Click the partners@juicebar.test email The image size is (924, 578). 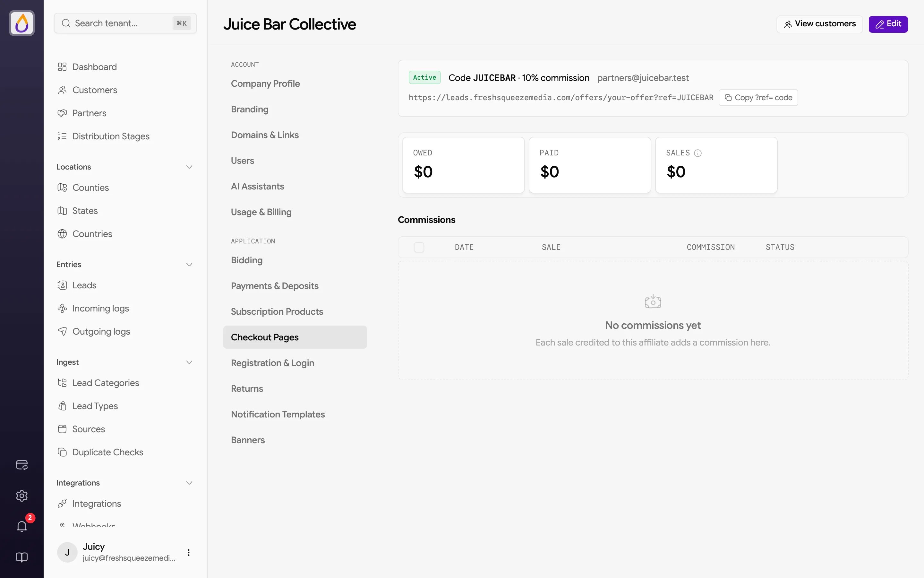[x=643, y=78]
